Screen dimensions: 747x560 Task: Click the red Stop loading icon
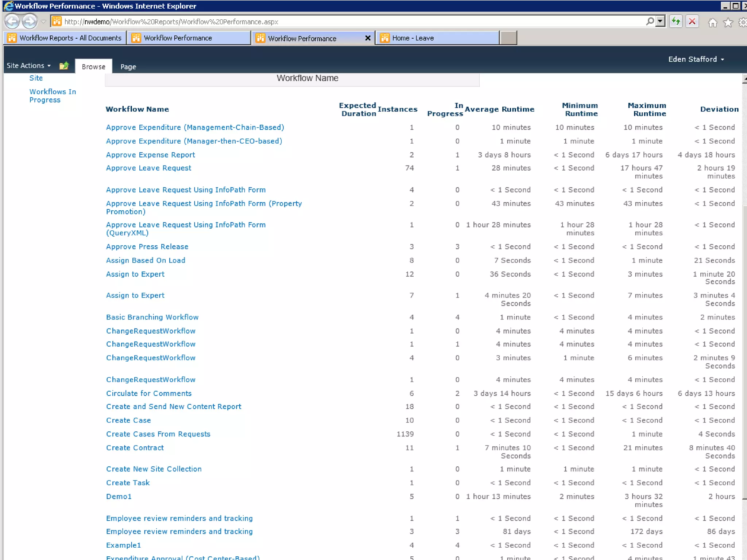click(x=692, y=22)
